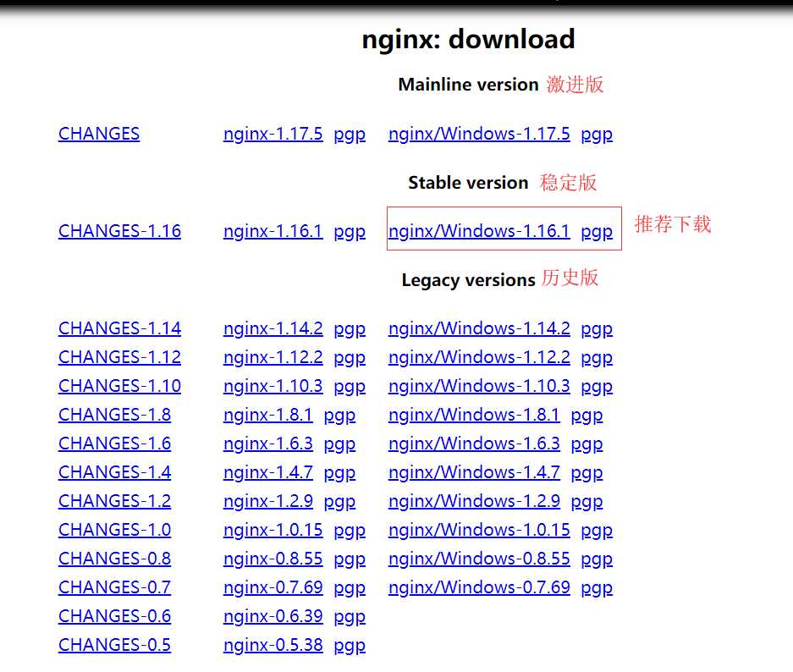Open pgp signature for nginx-1.6.3
Screen dimensions: 793x672
coord(339,445)
